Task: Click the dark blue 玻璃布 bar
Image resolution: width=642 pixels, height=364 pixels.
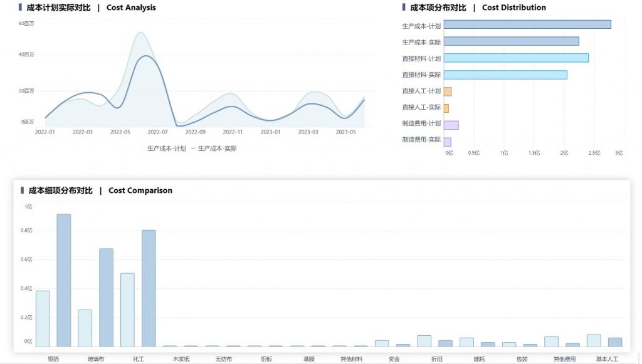Action: [x=107, y=297]
